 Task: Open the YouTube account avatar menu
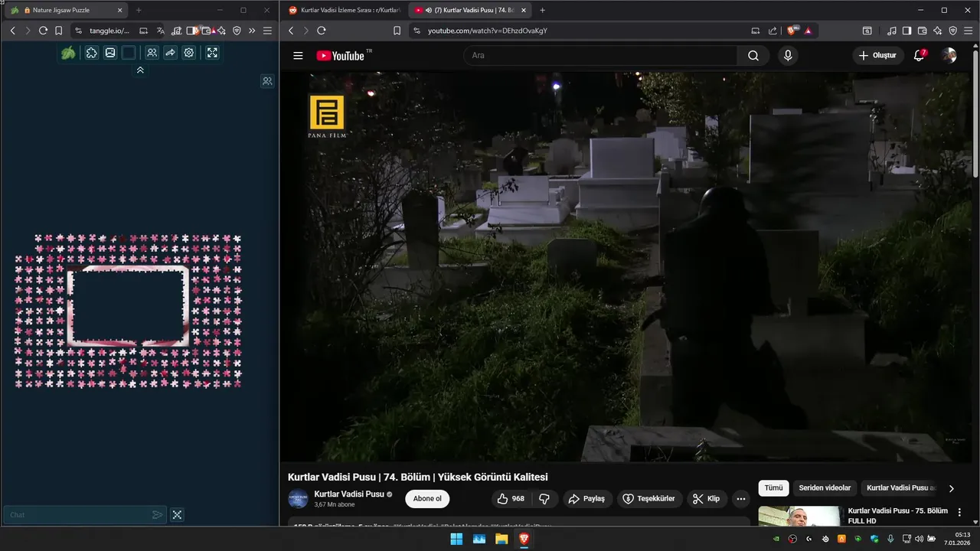(949, 55)
